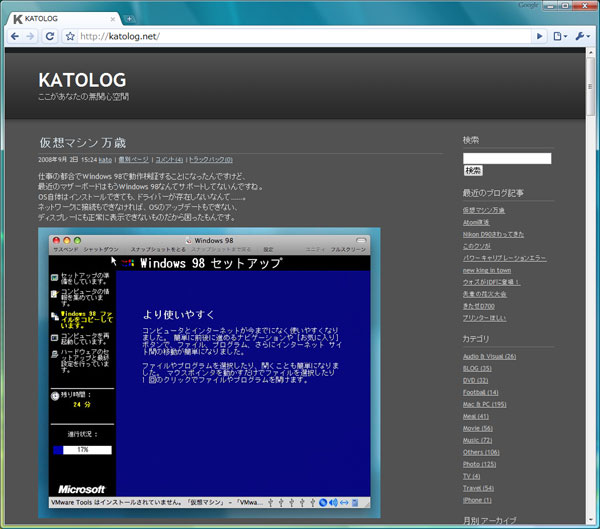This screenshot has width=600, height=529.
Task: Click the 最近のブログ記事 sidebar heading
Action: tap(493, 193)
